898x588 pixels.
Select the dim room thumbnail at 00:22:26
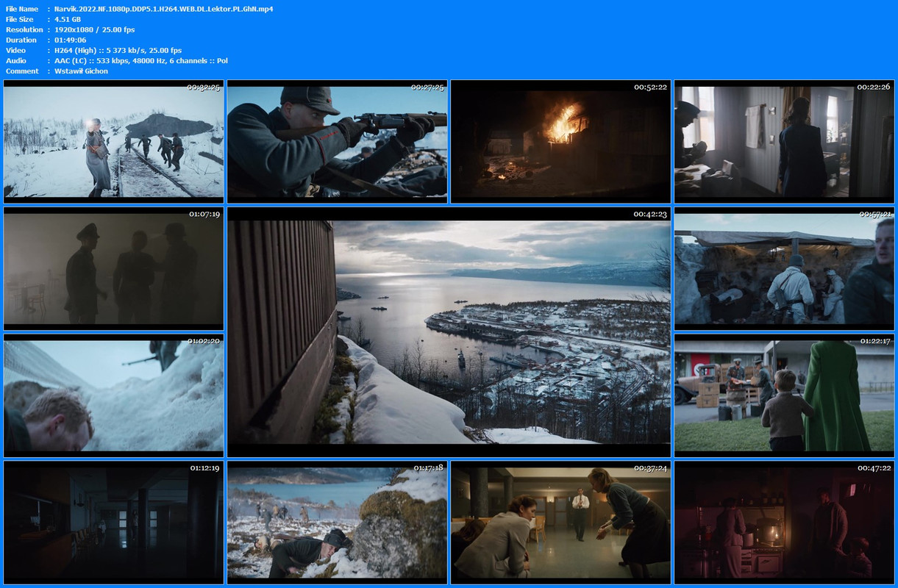point(784,142)
